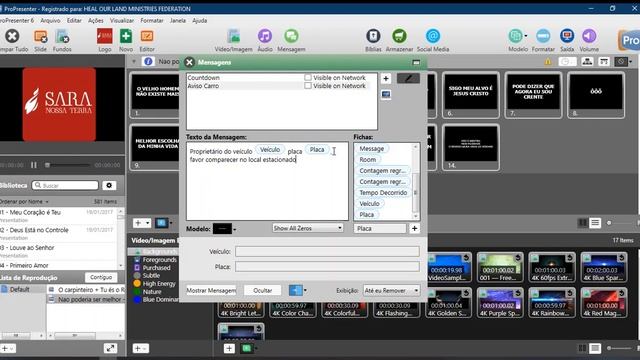640x360 pixels.
Task: Open the Visualizar menu
Action: point(122,20)
